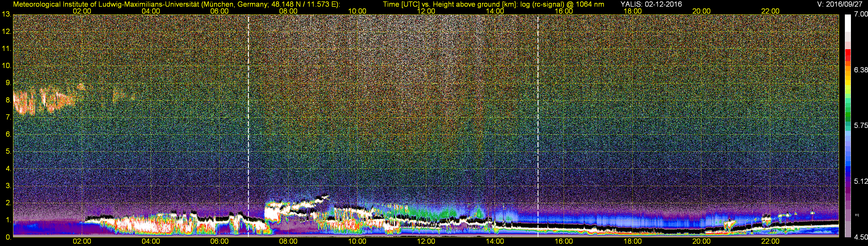Click the height label 9 km

(8, 83)
